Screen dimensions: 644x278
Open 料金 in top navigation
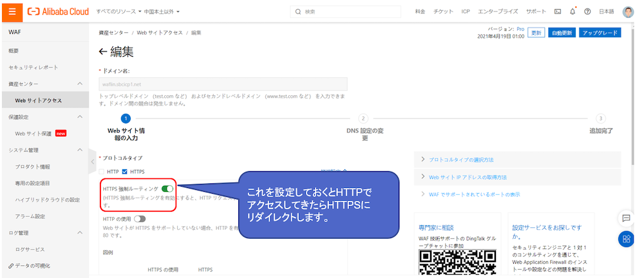tap(420, 12)
